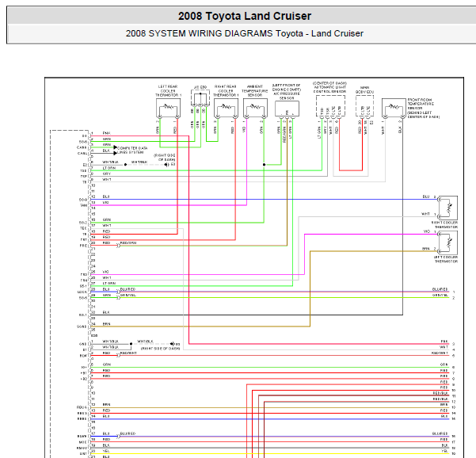The width and height of the screenshot is (476, 458).
Task: Click the Left Cooler Thermistor symbol
Action: 447,242
